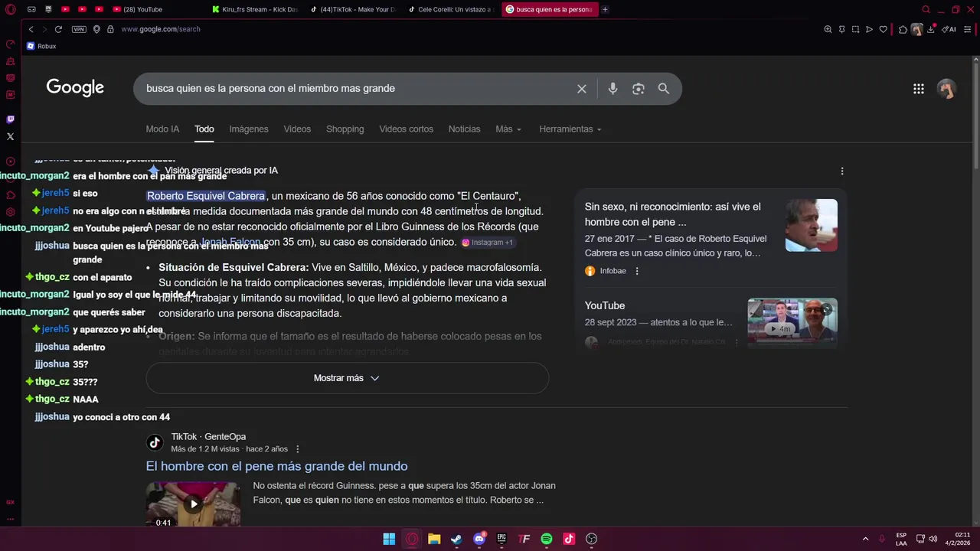Image resolution: width=980 pixels, height=551 pixels.
Task: Open the Easy Setup menu icon
Action: [968, 29]
